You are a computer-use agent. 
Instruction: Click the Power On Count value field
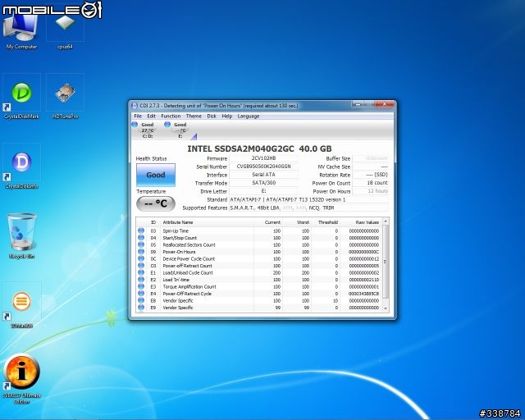(x=370, y=183)
